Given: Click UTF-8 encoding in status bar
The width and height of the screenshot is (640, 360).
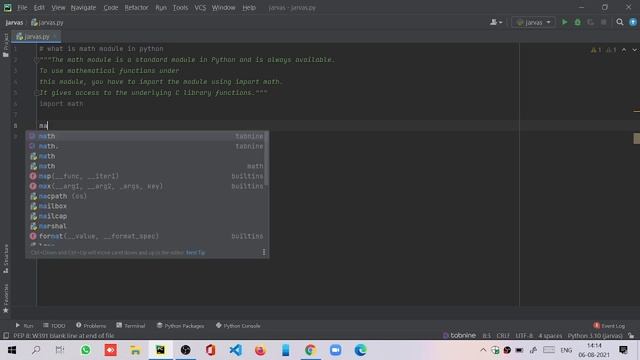Looking at the screenshot, I should (524, 336).
